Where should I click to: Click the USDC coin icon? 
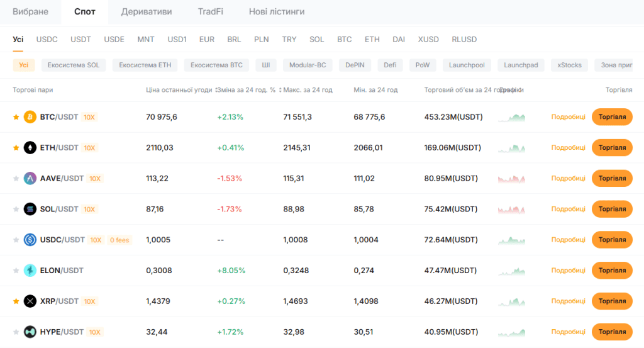[30, 240]
